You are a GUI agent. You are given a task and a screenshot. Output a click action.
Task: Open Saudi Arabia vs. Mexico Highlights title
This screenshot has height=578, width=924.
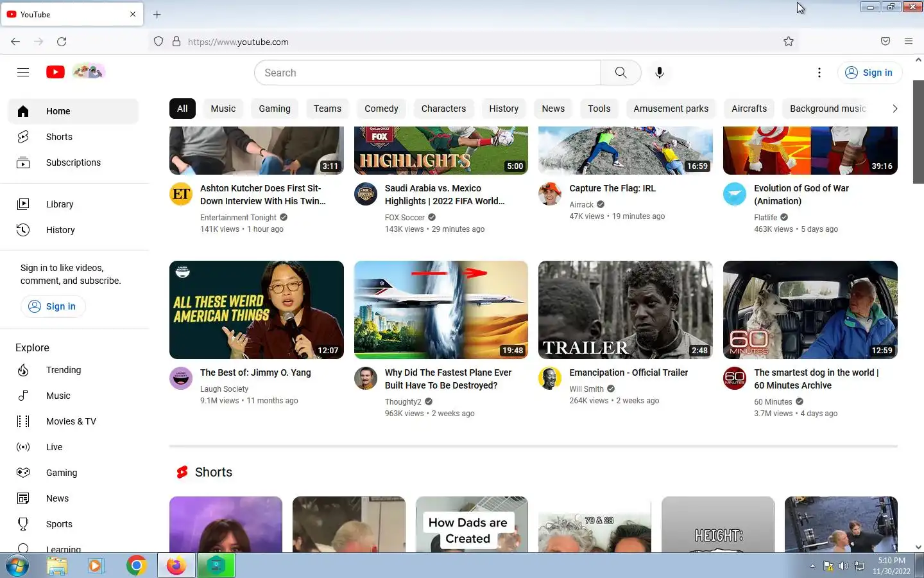tap(445, 195)
